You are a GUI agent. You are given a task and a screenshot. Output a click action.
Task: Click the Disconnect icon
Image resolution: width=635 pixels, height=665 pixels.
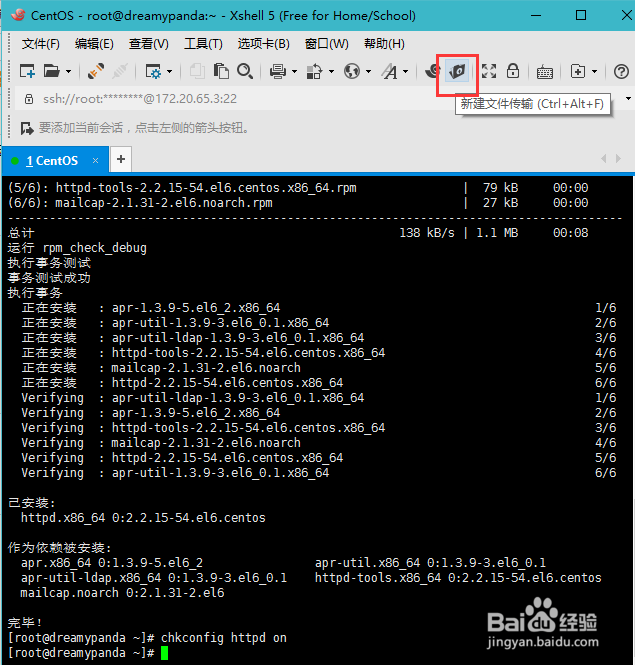pos(120,71)
